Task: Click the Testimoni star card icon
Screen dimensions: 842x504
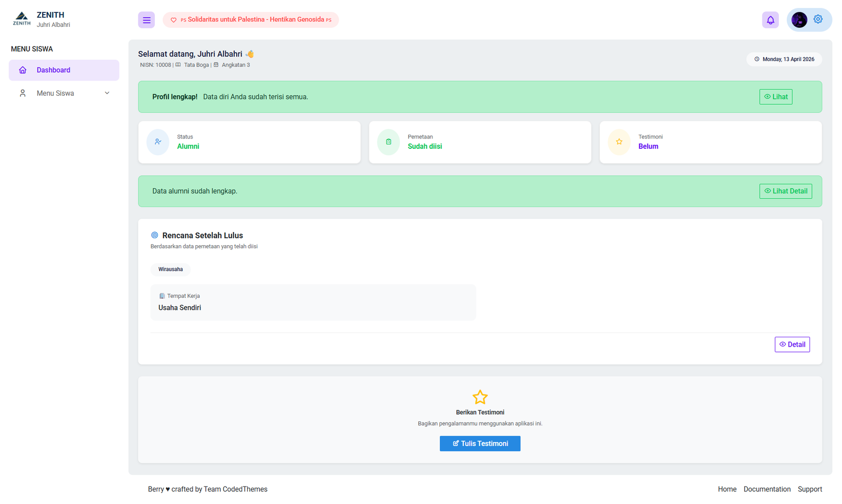Action: click(x=619, y=142)
